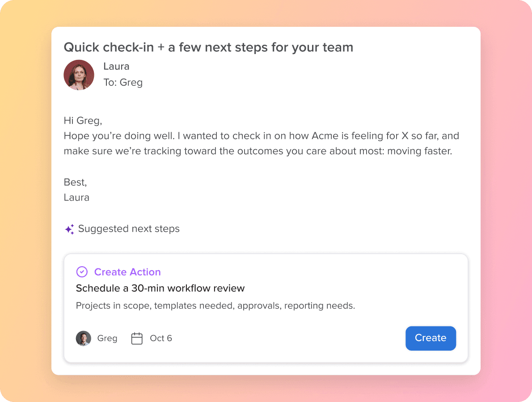Click the Hi Greg greeting line

tap(83, 121)
